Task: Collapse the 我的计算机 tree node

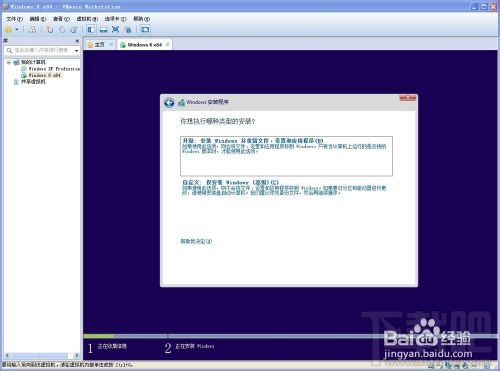Action: [9, 62]
